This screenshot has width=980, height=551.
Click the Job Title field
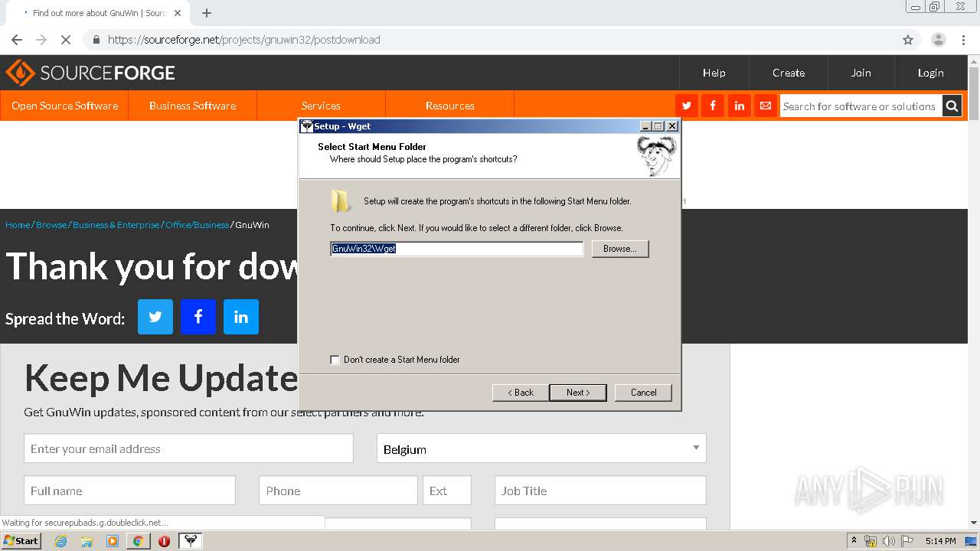coord(600,491)
